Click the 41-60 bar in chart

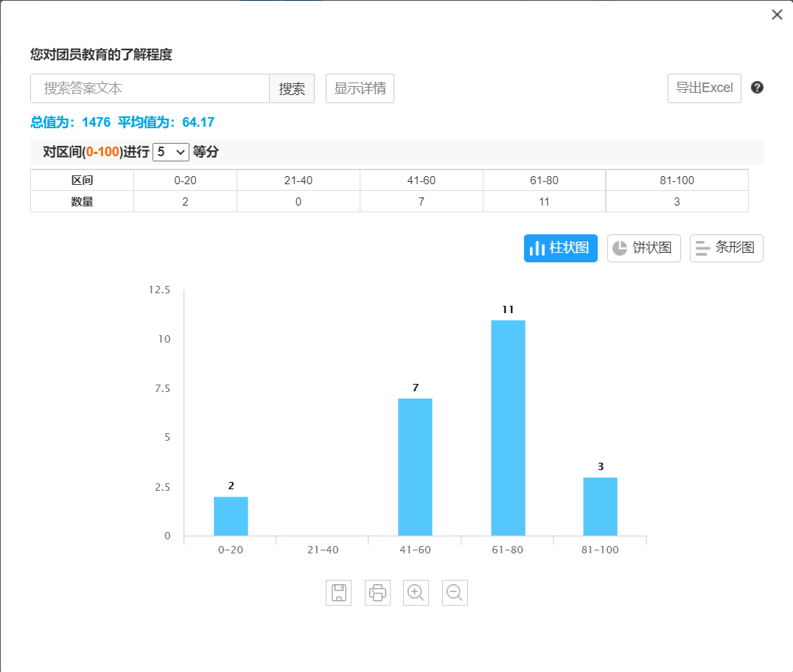[x=415, y=466]
